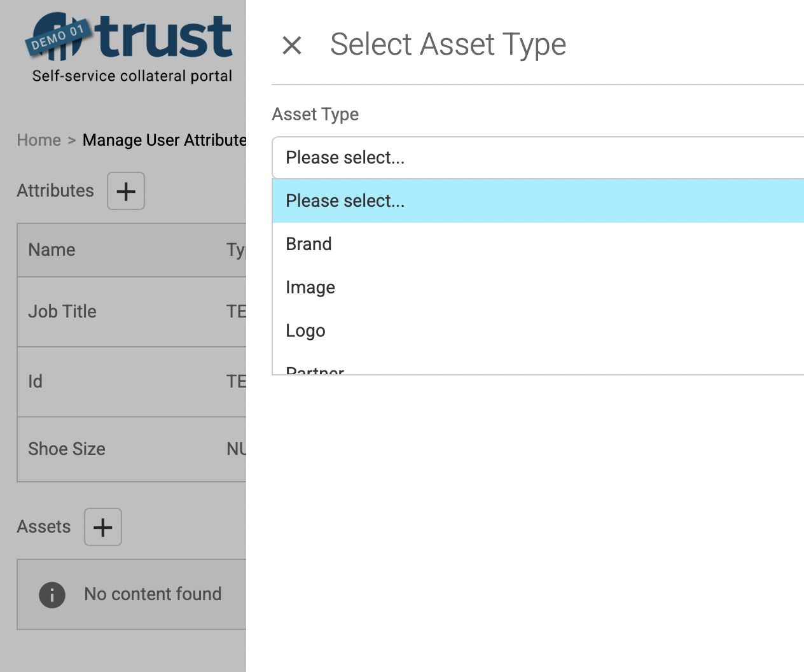This screenshot has width=804, height=672.
Task: Click the info icon near No content found
Action: [x=52, y=595]
